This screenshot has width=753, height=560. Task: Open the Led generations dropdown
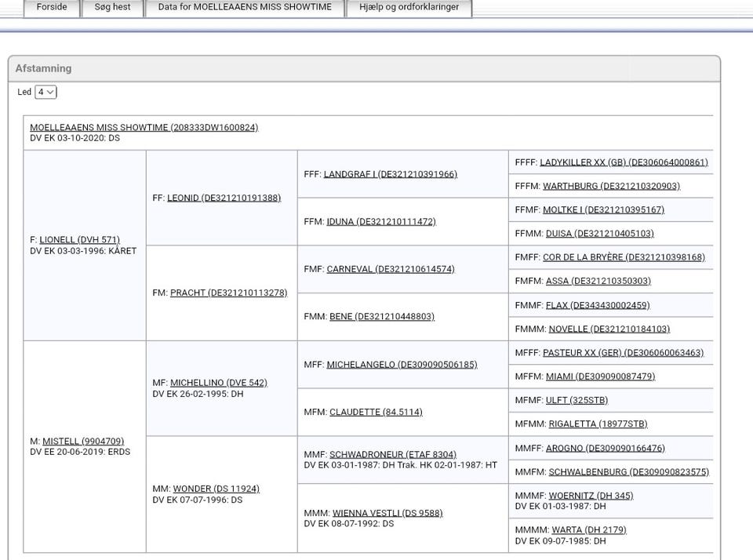(x=45, y=92)
